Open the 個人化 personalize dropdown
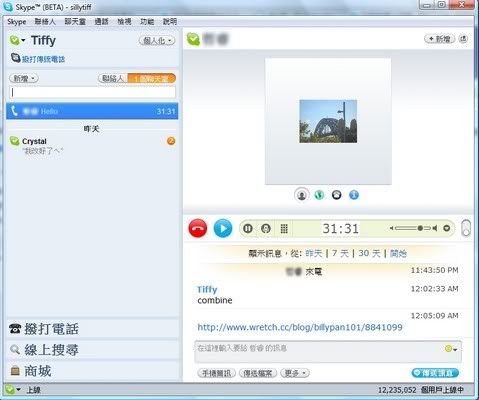 [157, 41]
